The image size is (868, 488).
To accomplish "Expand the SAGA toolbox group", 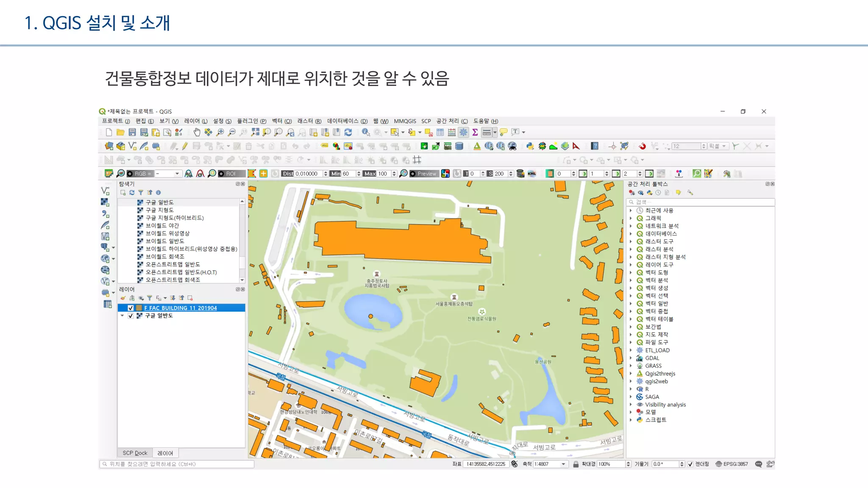I will click(x=631, y=397).
